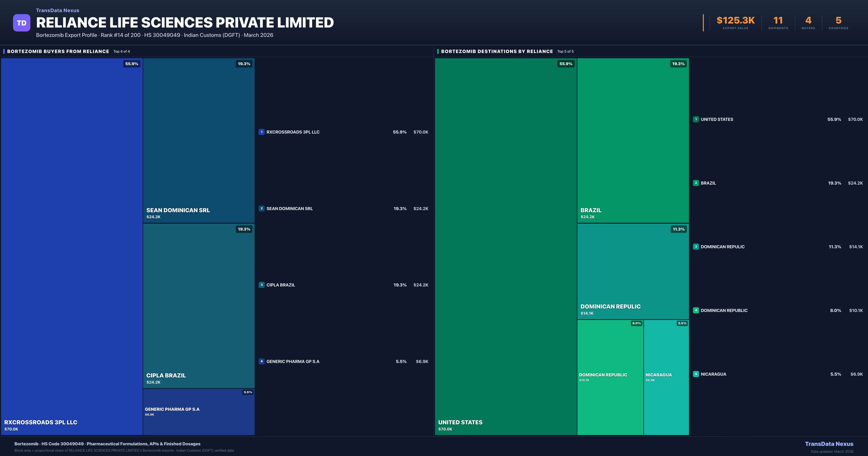Select the rank badge 2 beside SEAN DOMINICAN SRL
Image resolution: width=868 pixels, height=456 pixels.
click(262, 208)
